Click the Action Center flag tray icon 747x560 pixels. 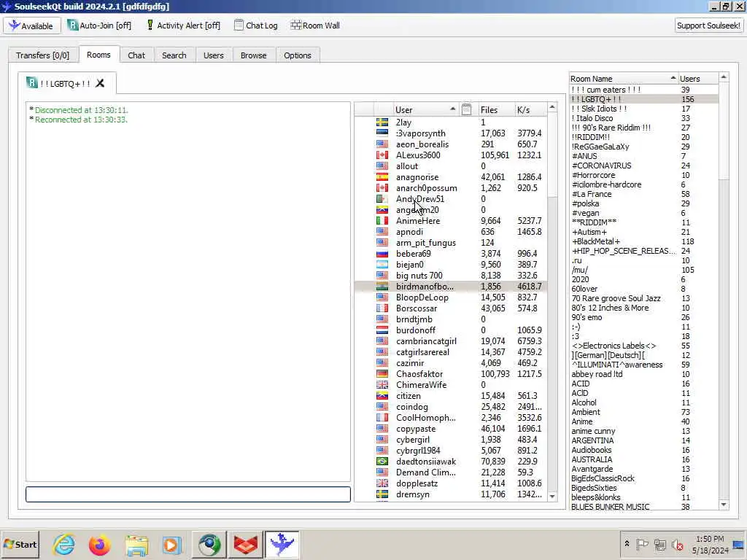click(642, 544)
